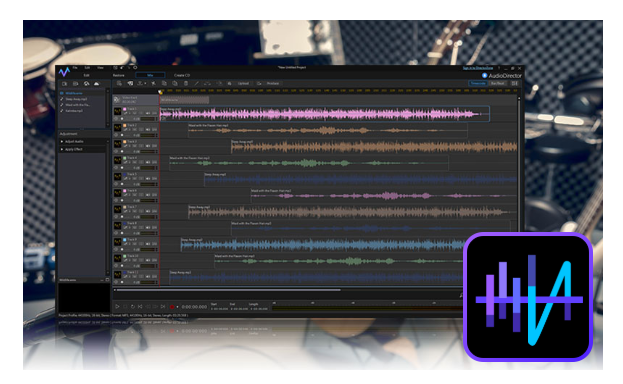
Task: Click the copy icon in the toolbar
Action: 164,83
